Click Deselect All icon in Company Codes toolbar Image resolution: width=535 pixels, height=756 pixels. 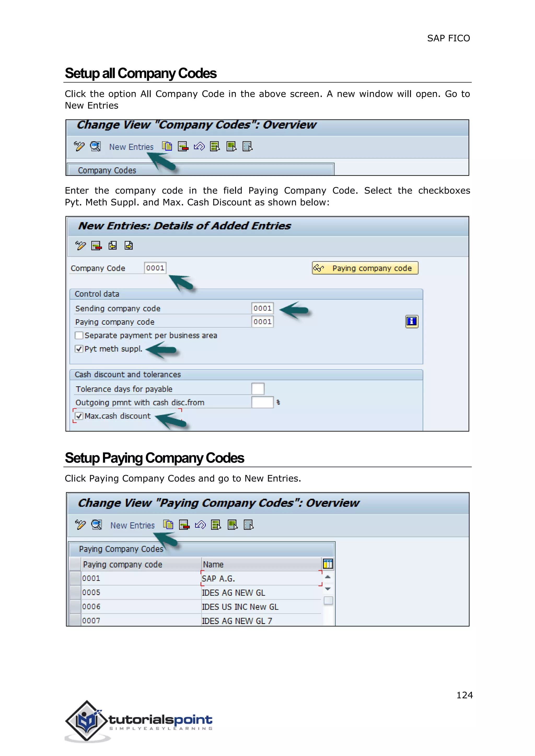(247, 146)
